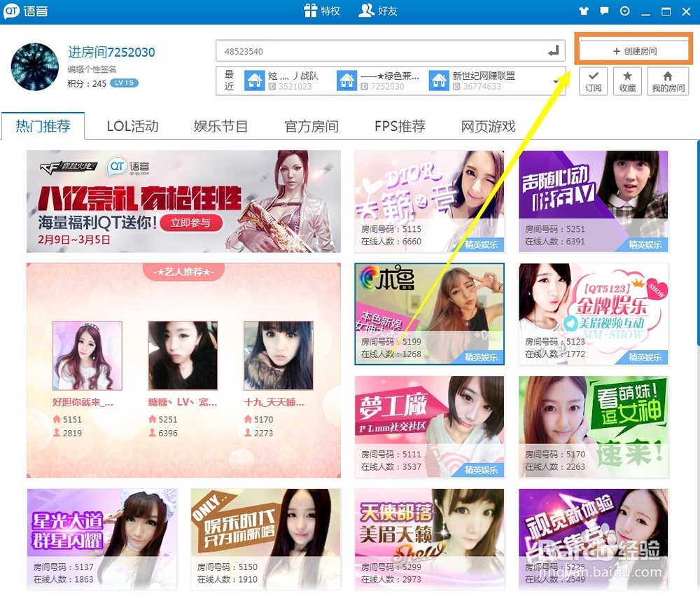Click artist name 好胆你就来_...

[83, 402]
